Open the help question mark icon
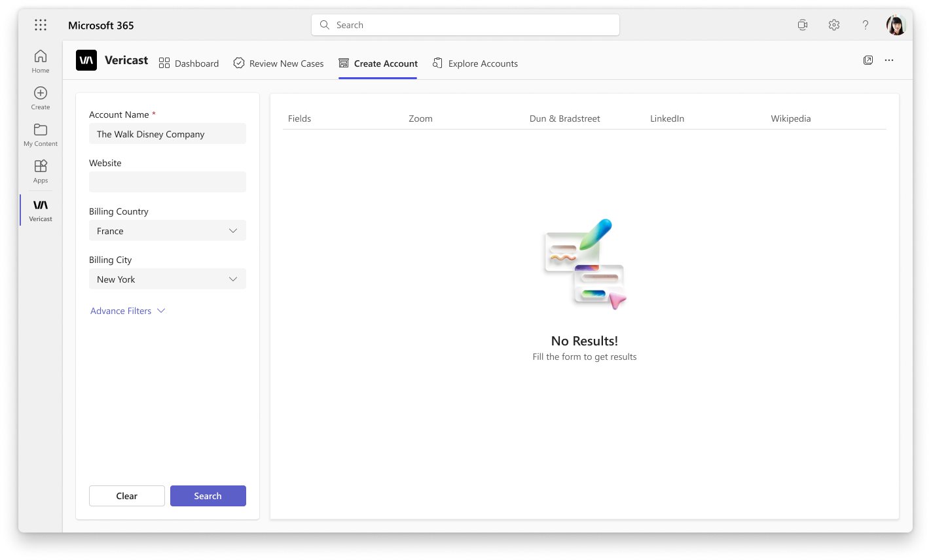This screenshot has width=931, height=560. (866, 25)
